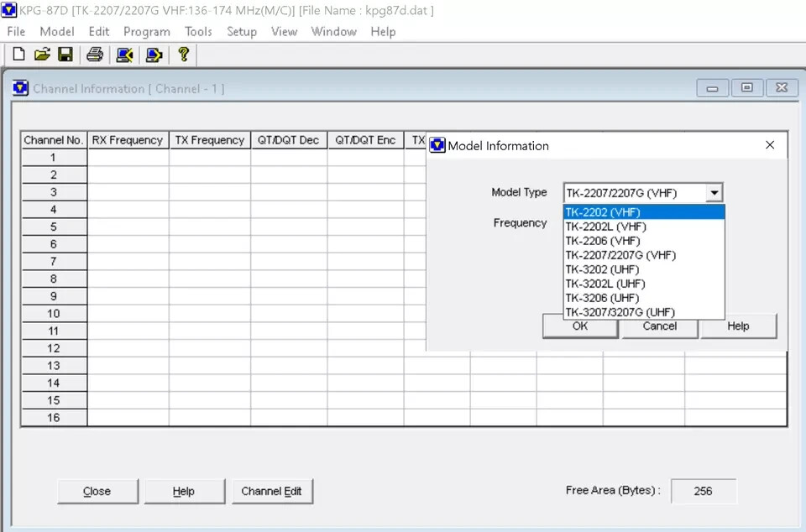Image resolution: width=806 pixels, height=532 pixels.
Task: Read data from radio toolbar icon
Action: tap(125, 55)
